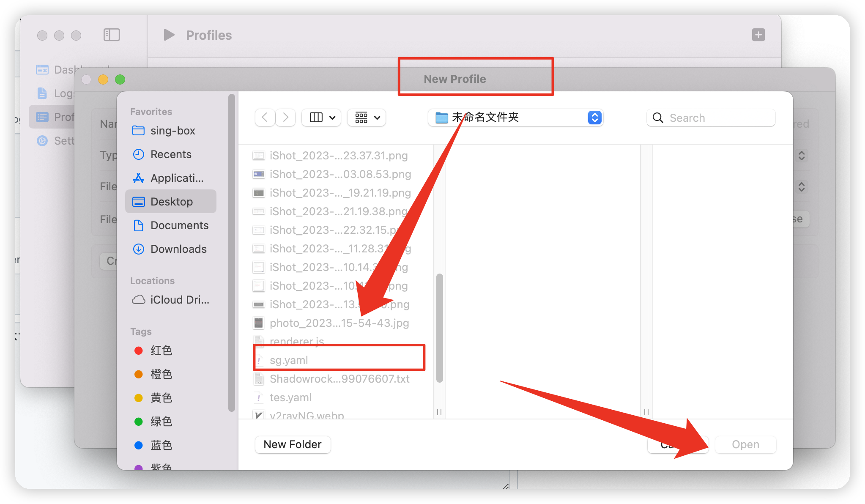865x504 pixels.
Task: Click the Open button
Action: (x=745, y=444)
